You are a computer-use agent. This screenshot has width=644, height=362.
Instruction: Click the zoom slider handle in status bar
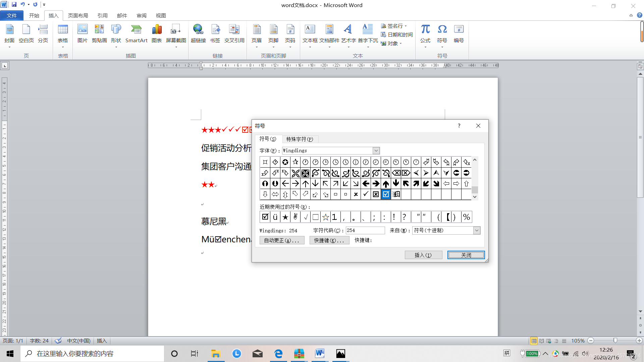(x=615, y=341)
